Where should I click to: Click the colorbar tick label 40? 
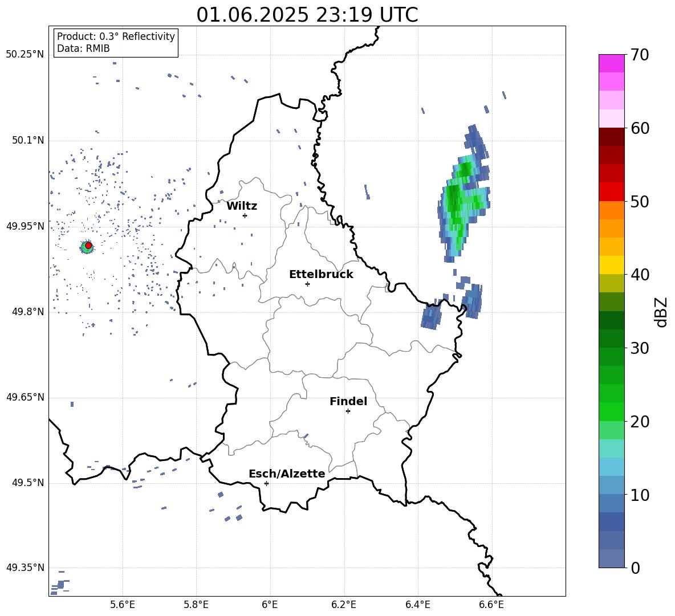click(x=640, y=275)
